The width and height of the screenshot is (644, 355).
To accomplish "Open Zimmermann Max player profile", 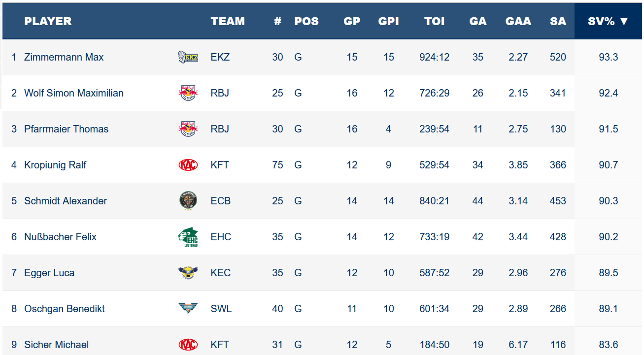I will (64, 57).
